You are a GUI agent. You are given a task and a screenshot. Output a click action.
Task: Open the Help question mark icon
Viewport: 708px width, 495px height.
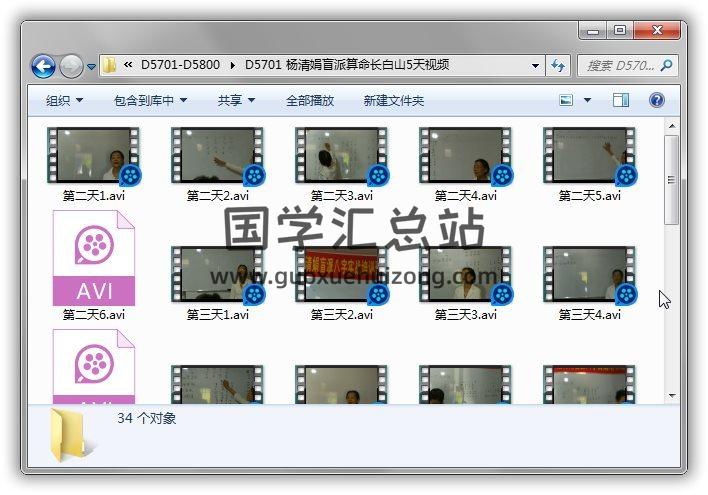coord(657,100)
